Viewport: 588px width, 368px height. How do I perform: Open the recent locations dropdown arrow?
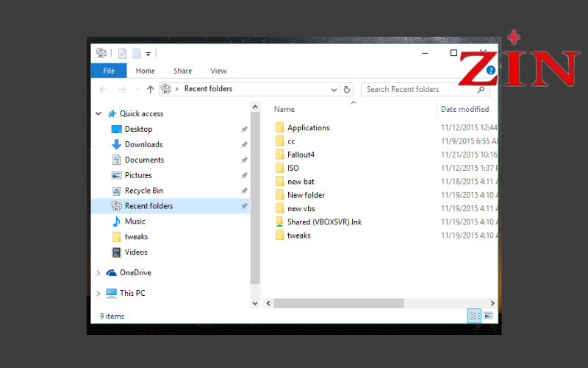[137, 89]
